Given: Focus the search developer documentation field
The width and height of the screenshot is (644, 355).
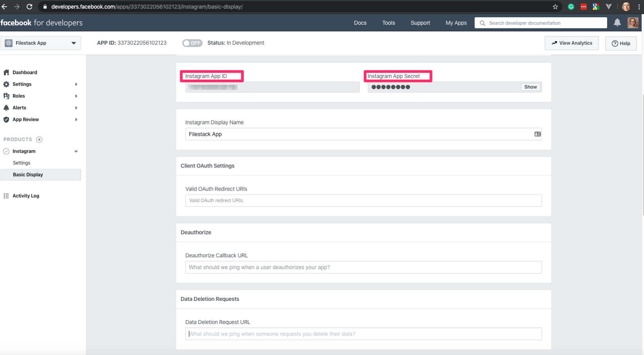Looking at the screenshot, I should 541,23.
